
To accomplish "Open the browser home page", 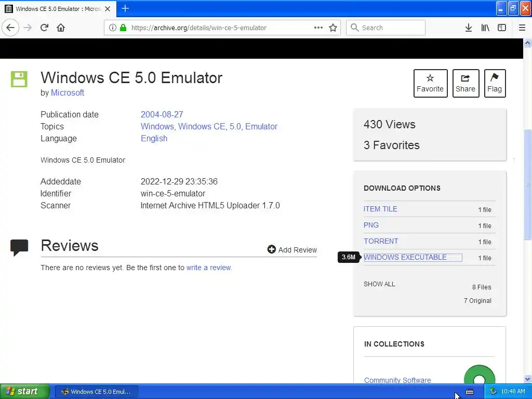I will pyautogui.click(x=61, y=28).
